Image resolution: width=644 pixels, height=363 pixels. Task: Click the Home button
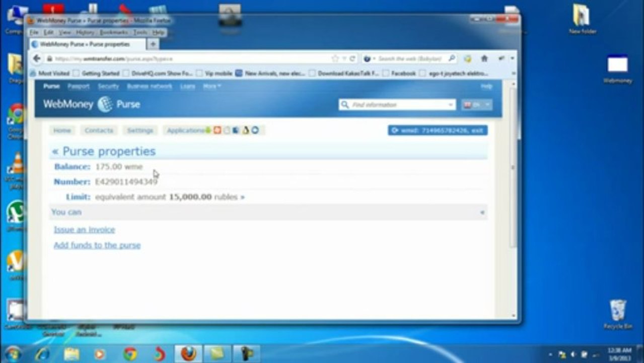coord(62,130)
